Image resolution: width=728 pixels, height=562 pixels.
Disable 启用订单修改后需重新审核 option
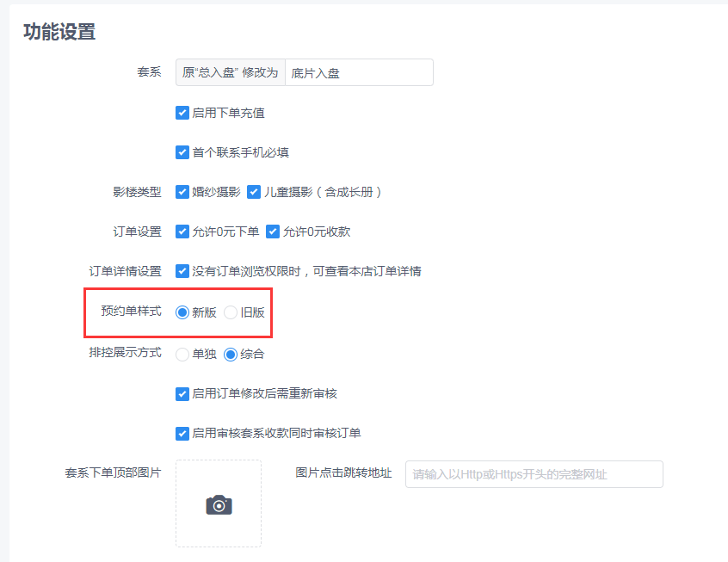[182, 393]
